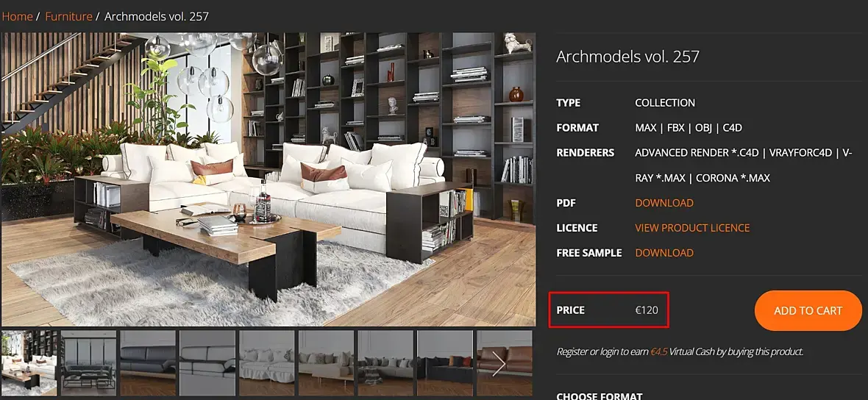The height and width of the screenshot is (400, 868).
Task: Download the PDF catalog
Action: pyautogui.click(x=664, y=203)
